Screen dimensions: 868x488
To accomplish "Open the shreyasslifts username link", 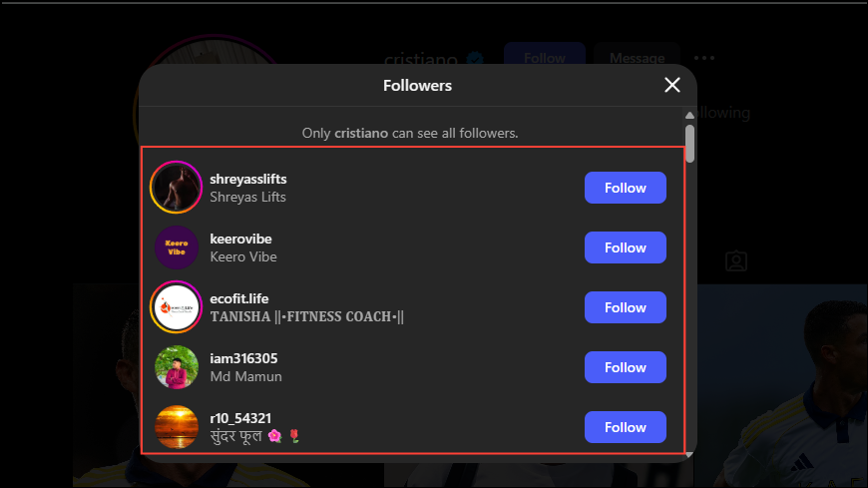I will coord(248,179).
